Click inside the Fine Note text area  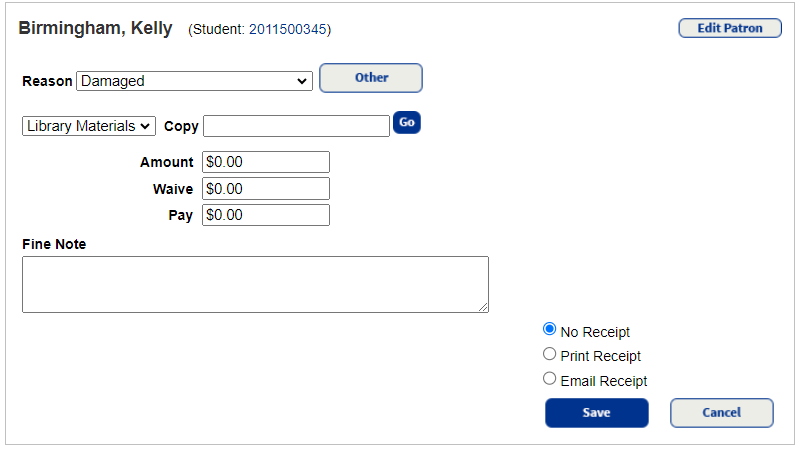[255, 284]
